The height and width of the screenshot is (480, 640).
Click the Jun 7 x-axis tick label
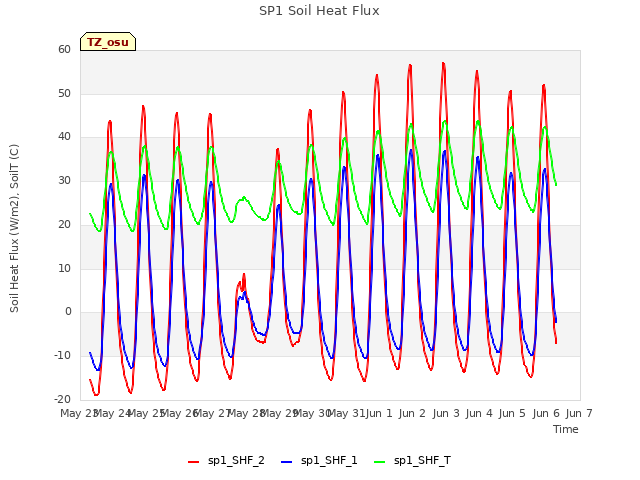click(x=579, y=413)
